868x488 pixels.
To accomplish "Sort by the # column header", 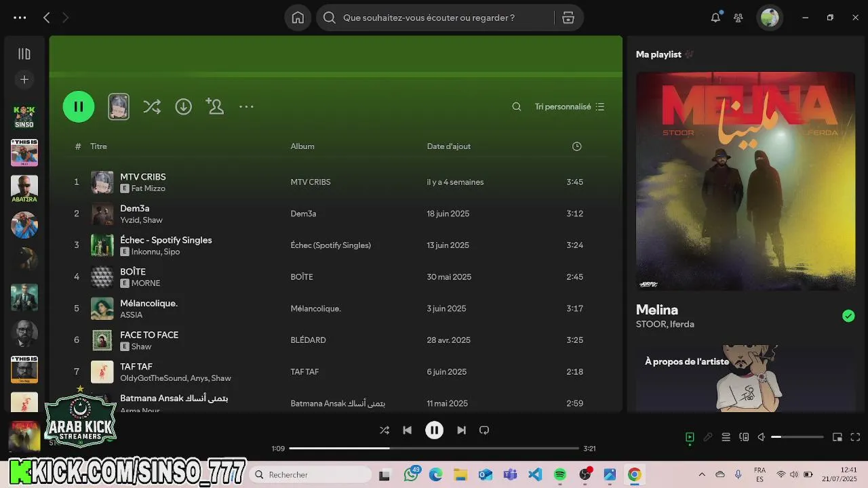I will click(78, 146).
